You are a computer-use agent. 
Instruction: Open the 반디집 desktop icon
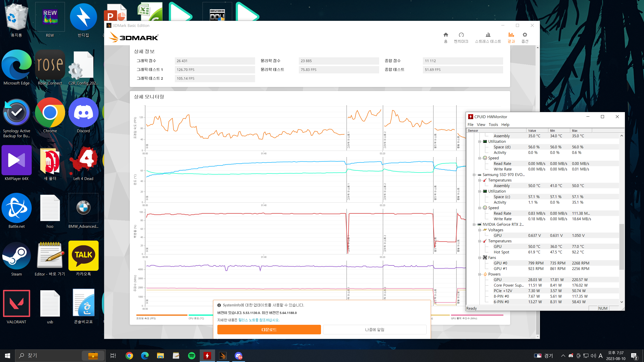(x=83, y=20)
